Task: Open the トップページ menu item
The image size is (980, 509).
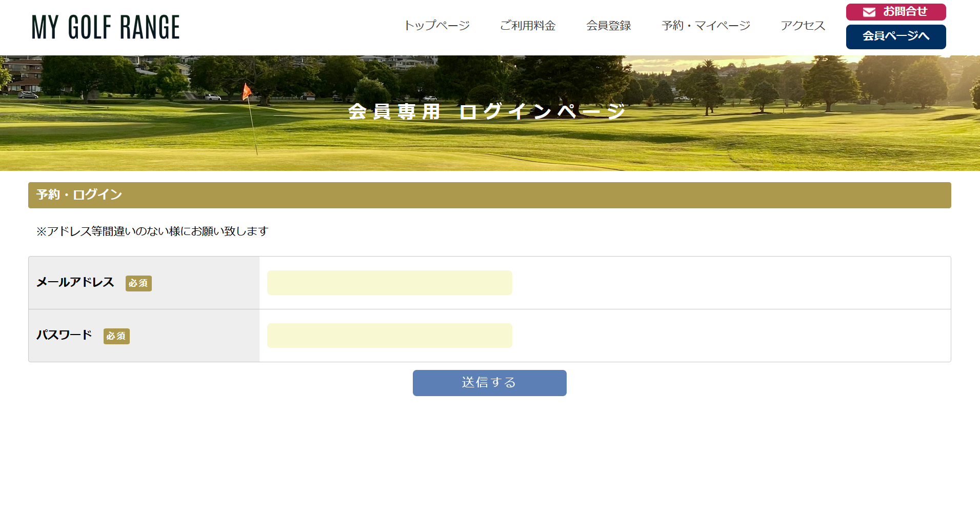Action: 436,26
